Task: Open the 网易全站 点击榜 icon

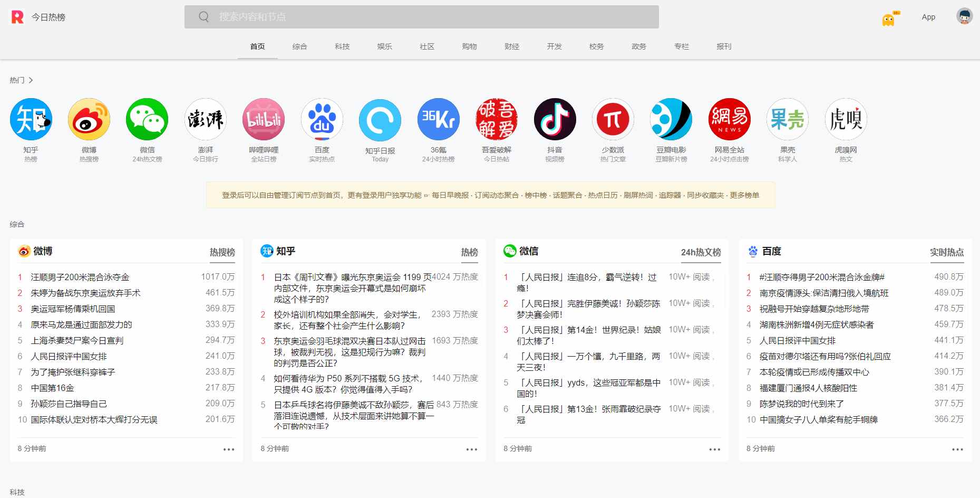Action: [x=730, y=119]
